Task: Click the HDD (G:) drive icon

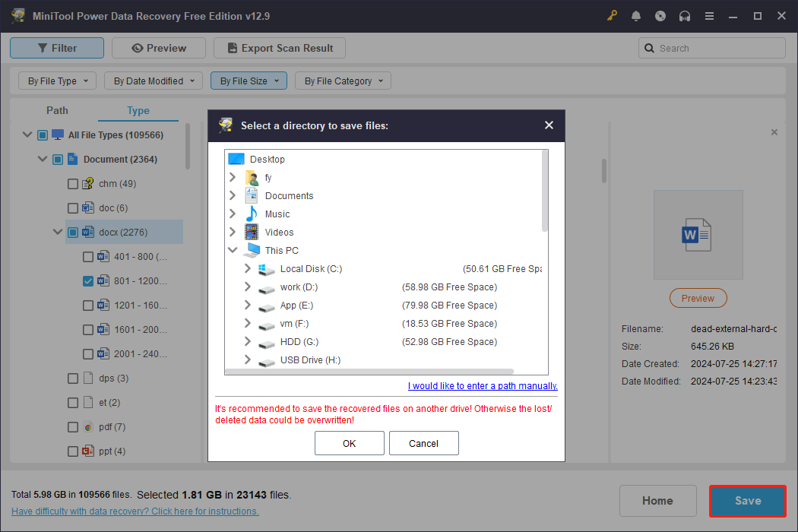Action: point(266,344)
